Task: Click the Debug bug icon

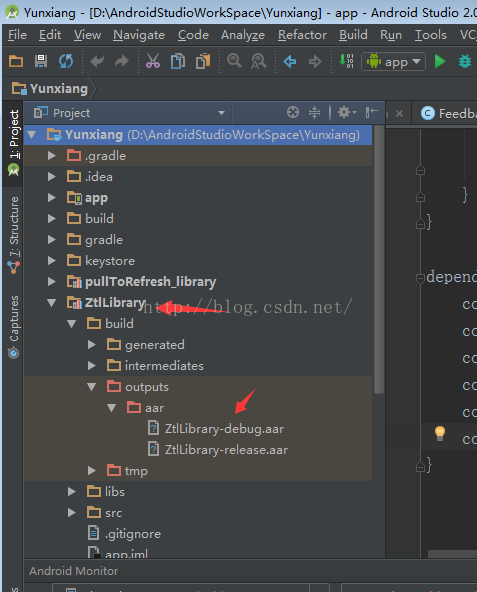Action: (x=465, y=61)
